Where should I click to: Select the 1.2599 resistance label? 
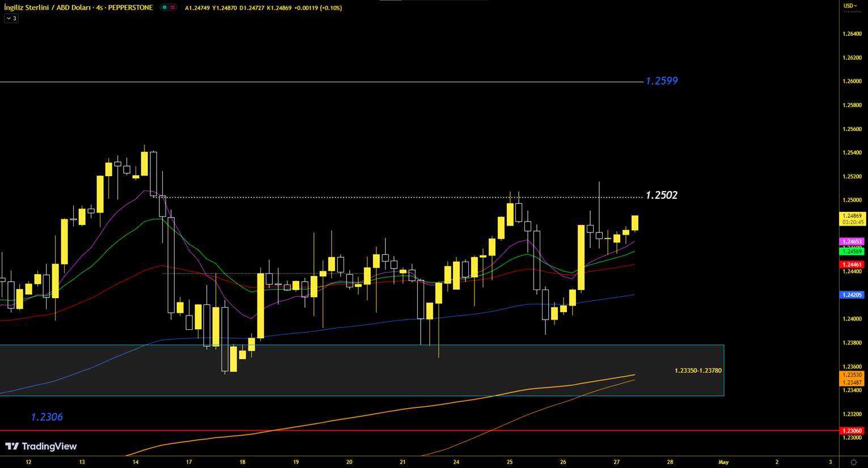point(662,81)
